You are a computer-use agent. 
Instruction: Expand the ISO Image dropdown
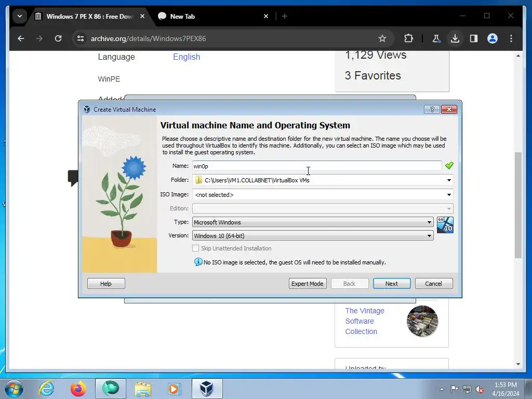449,195
